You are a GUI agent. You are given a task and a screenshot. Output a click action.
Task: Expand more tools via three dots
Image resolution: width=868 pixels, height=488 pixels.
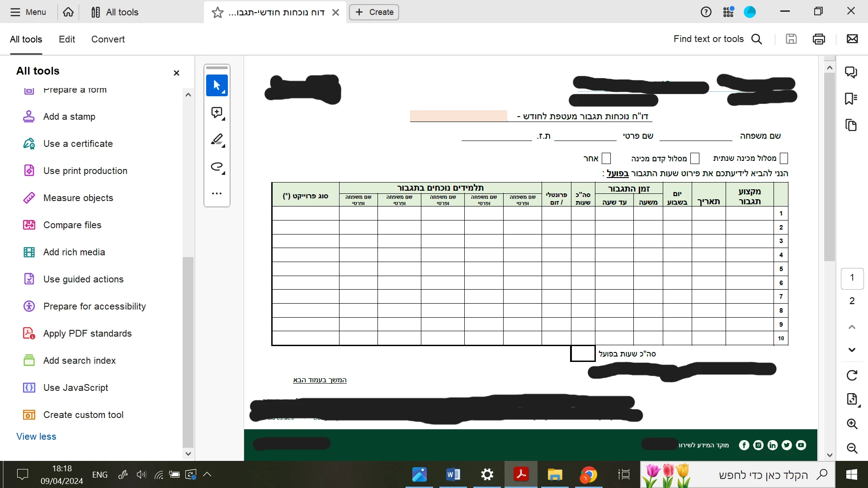click(x=217, y=194)
